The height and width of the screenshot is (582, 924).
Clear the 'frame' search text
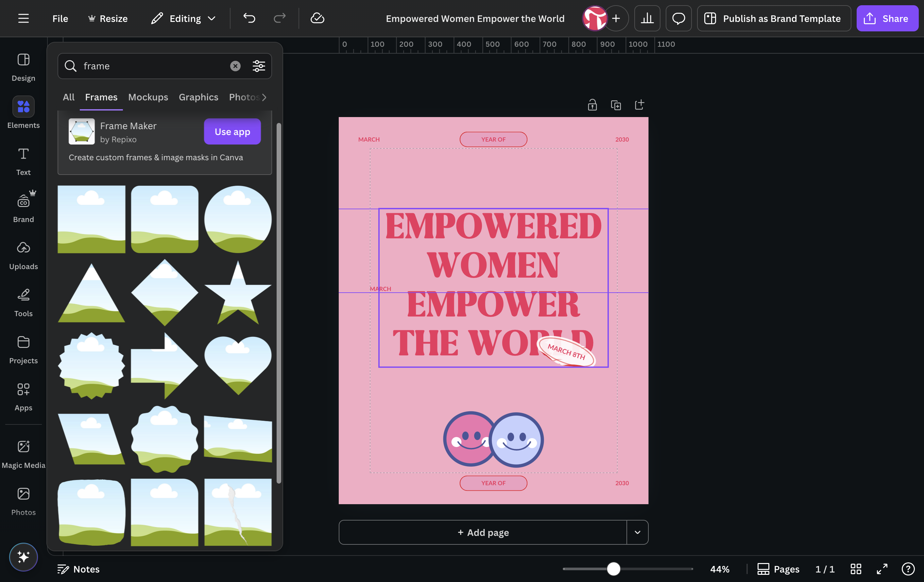pyautogui.click(x=235, y=66)
